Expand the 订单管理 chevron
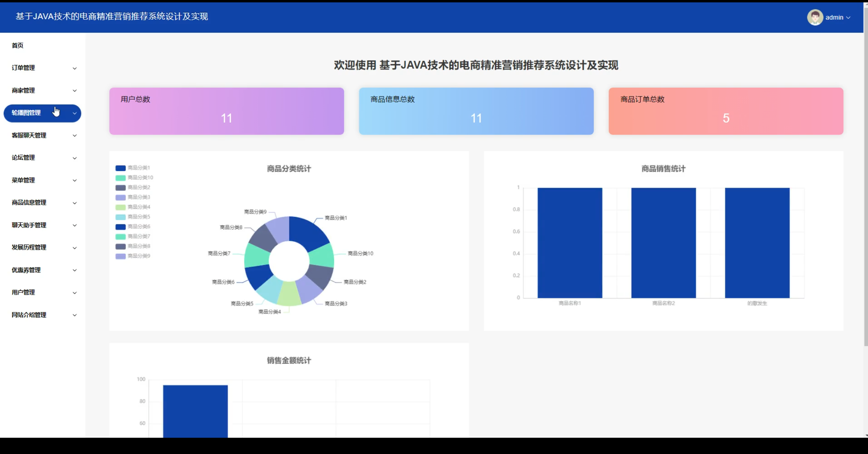This screenshot has height=454, width=868. click(75, 68)
